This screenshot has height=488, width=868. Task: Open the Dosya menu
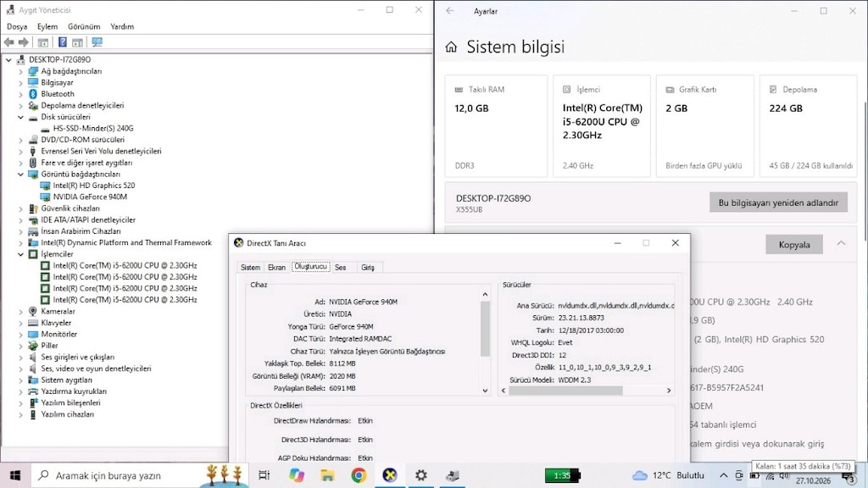click(x=17, y=26)
